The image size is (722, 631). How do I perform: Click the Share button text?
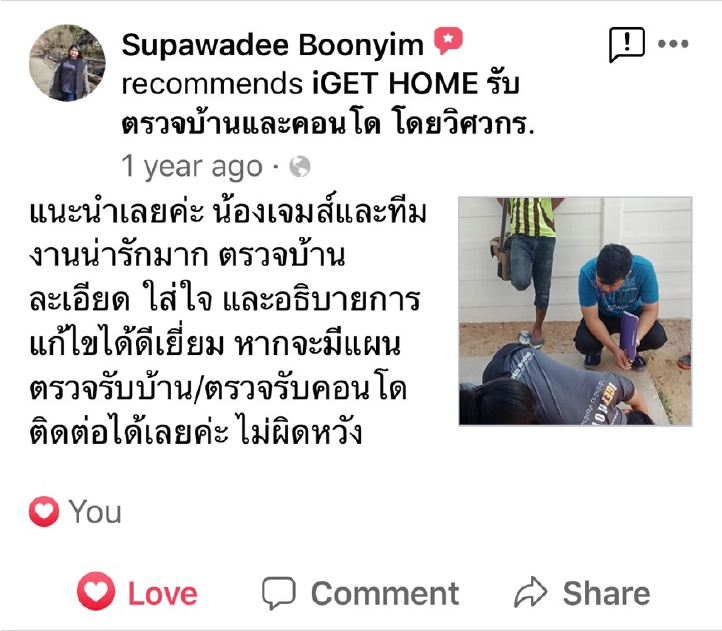click(606, 593)
